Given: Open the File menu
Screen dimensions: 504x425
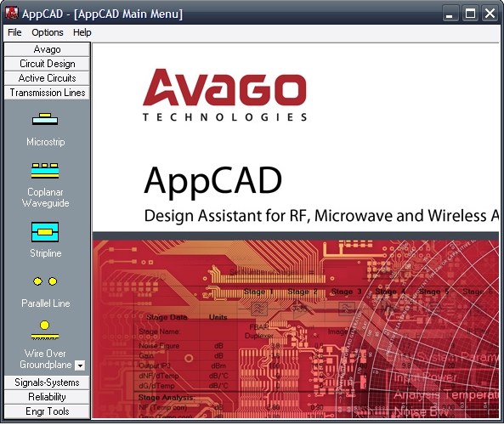Looking at the screenshot, I should pyautogui.click(x=14, y=32).
